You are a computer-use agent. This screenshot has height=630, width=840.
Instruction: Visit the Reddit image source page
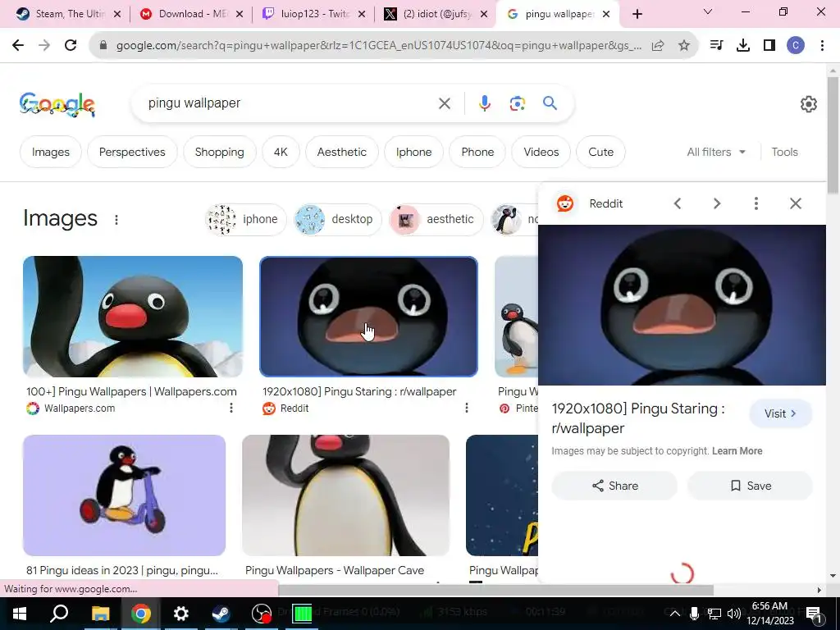tap(781, 413)
